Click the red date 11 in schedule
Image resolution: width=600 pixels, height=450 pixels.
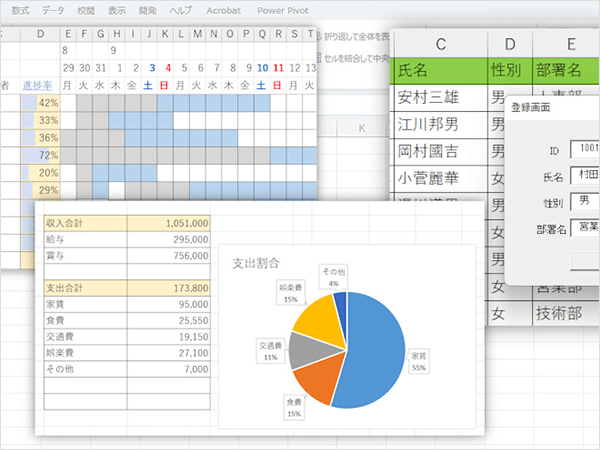tap(278, 68)
